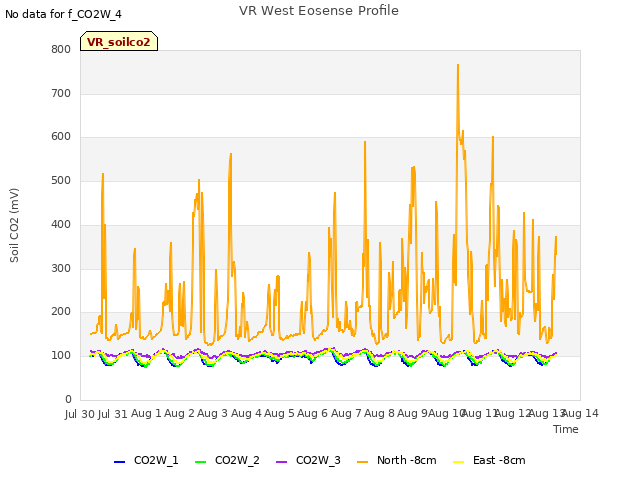Viewport: 640px width, 480px height.
Task: Click the 'No data for f_CO2W_4' message
Action: coord(63,14)
